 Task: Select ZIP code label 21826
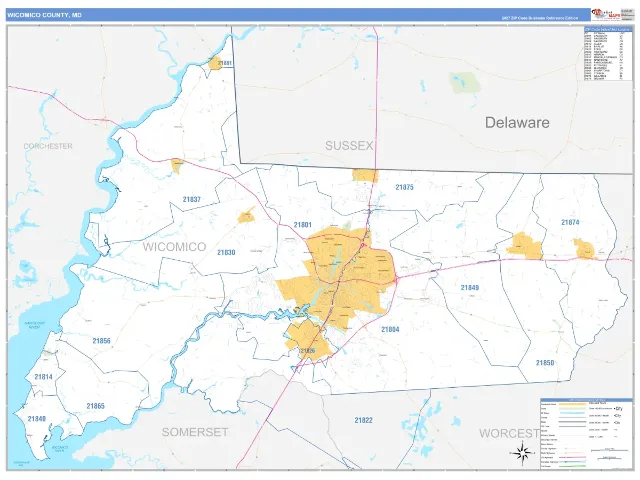click(307, 351)
